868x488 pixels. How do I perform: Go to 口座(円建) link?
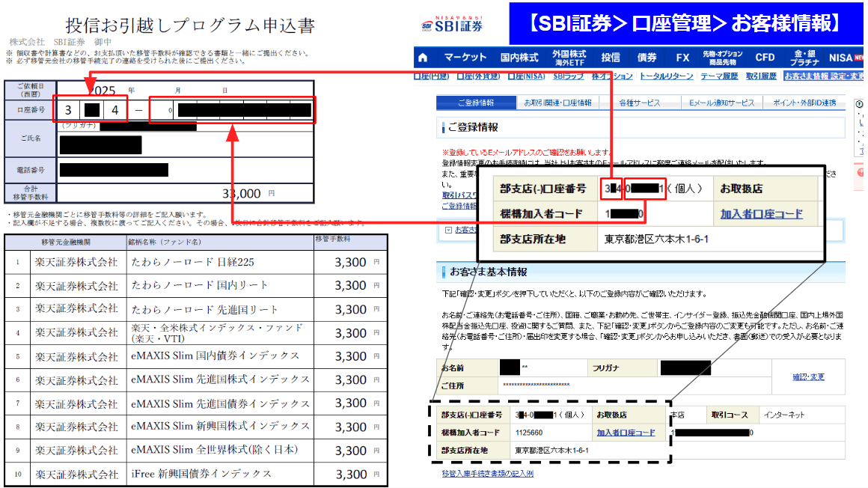[x=431, y=76]
